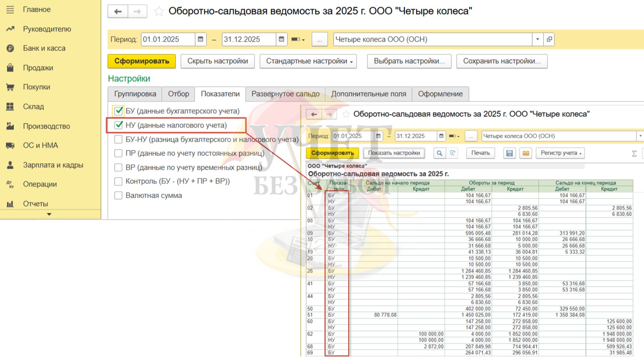Expand Регистр учета dropdown
644x358 pixels.
click(x=561, y=153)
